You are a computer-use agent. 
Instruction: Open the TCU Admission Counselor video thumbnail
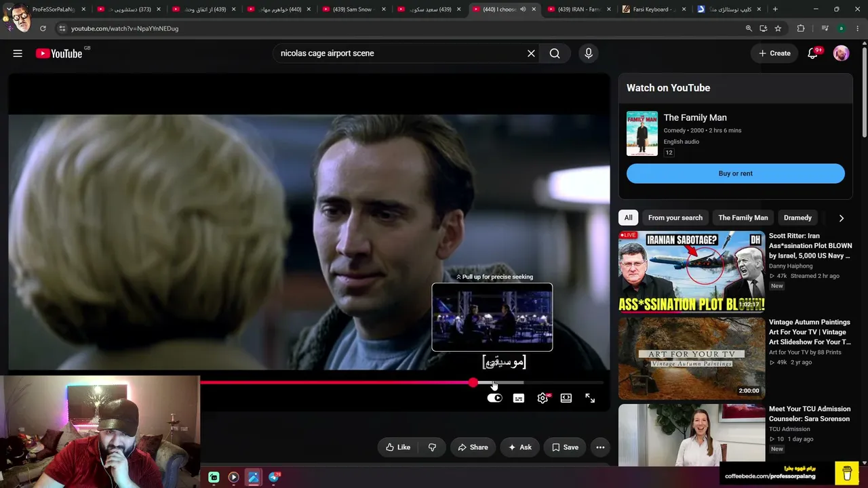[692, 435]
